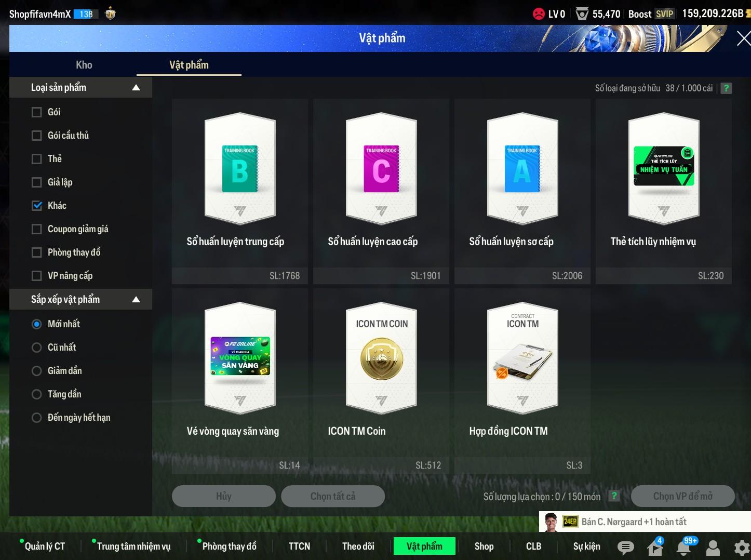Open the profile silhouette icon
Image resolution: width=751 pixels, height=560 pixels.
[x=713, y=547]
